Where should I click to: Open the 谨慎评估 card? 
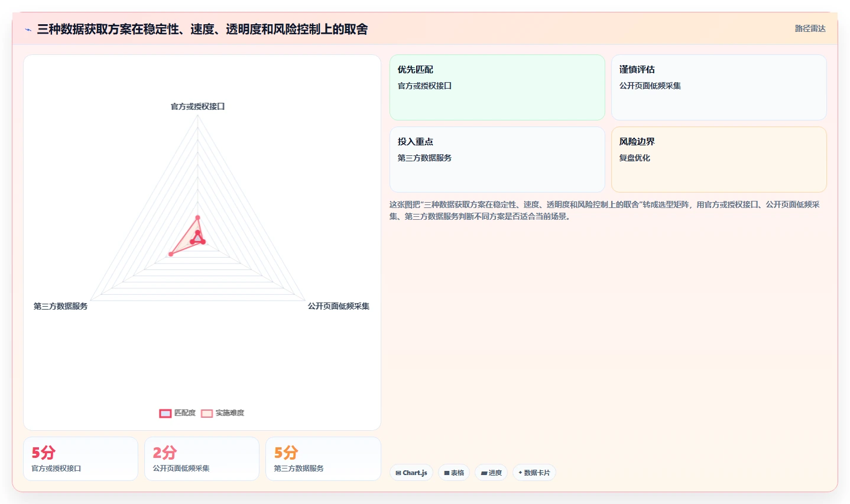[x=719, y=87]
